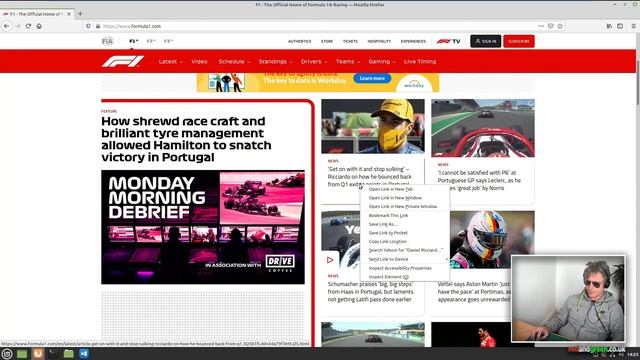Expand the Send Link to Device submenu

(x=404, y=259)
